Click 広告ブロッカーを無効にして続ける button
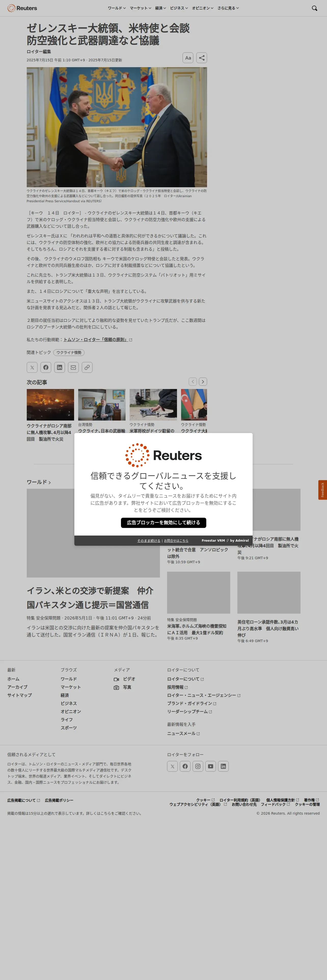327x980 pixels. (x=164, y=523)
